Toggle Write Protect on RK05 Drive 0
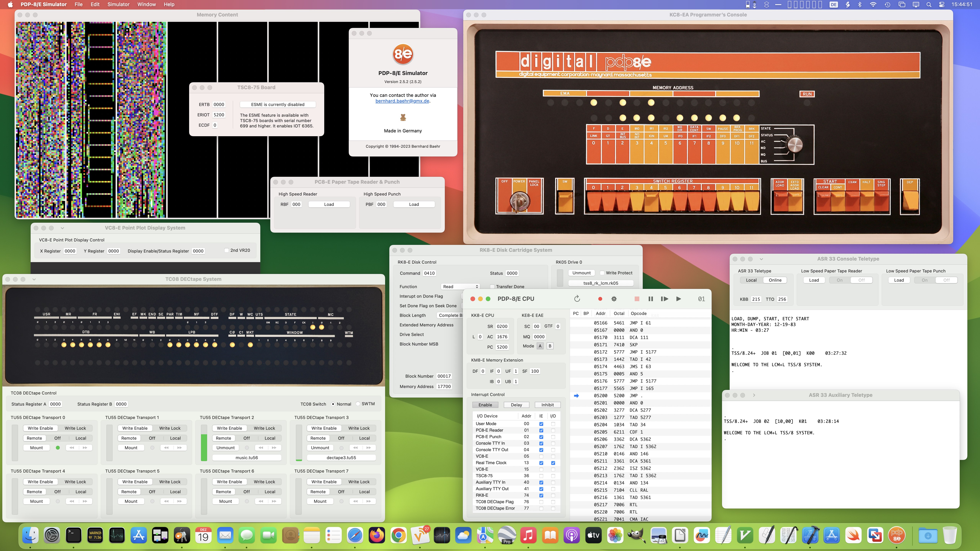 pos(602,273)
